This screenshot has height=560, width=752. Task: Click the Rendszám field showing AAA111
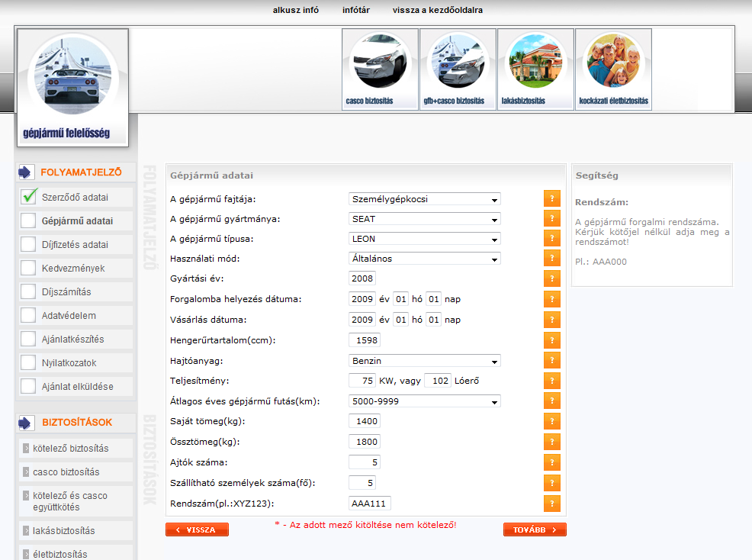(x=370, y=504)
